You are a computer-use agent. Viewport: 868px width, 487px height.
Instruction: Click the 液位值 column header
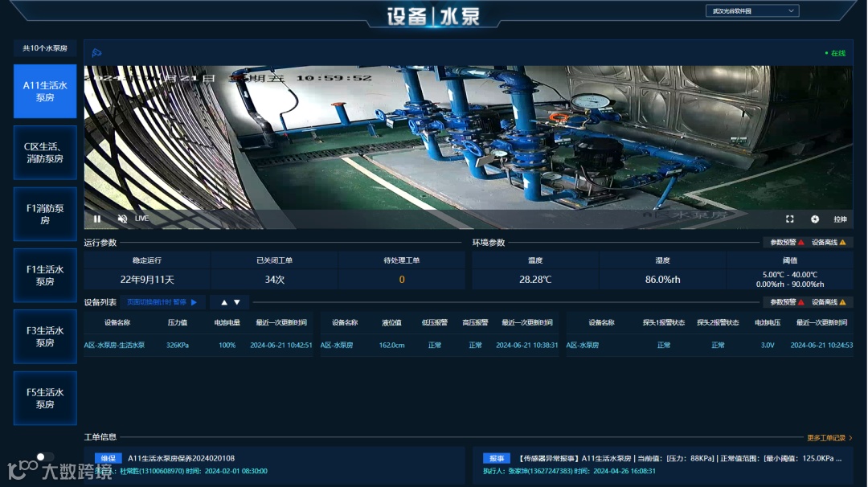[391, 322]
